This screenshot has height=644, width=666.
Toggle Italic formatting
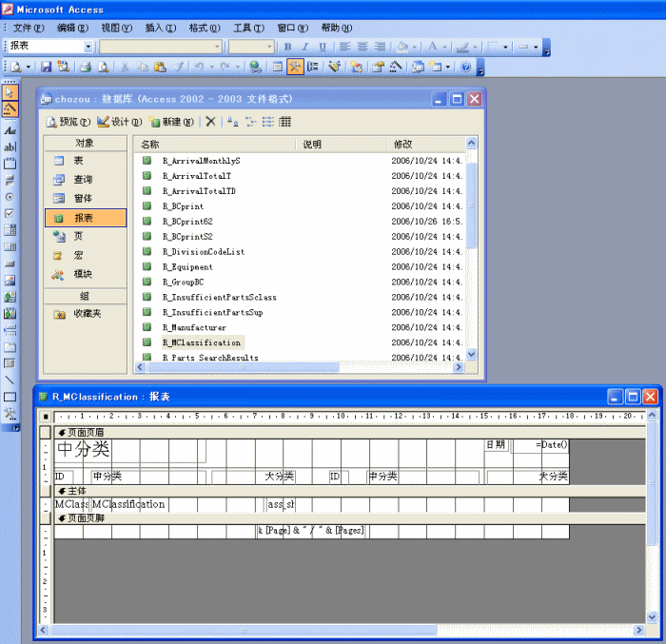pyautogui.click(x=305, y=47)
